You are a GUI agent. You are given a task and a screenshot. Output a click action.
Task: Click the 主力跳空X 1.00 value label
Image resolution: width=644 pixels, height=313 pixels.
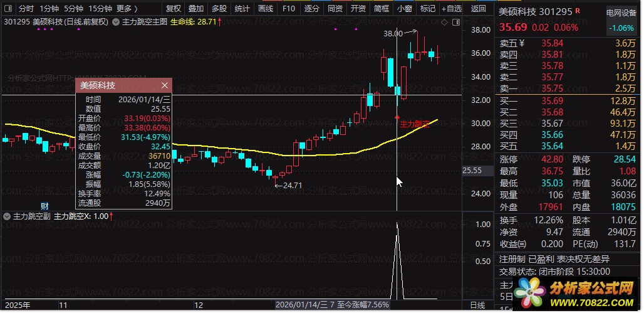coord(83,216)
